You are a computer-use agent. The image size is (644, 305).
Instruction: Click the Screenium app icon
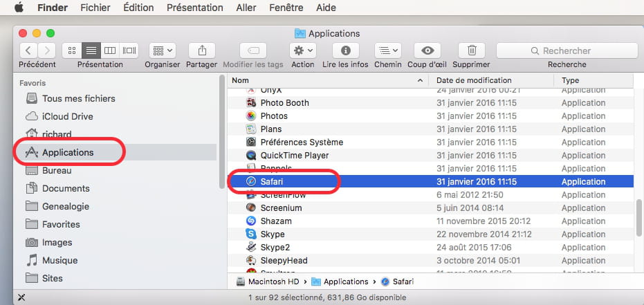(251, 207)
